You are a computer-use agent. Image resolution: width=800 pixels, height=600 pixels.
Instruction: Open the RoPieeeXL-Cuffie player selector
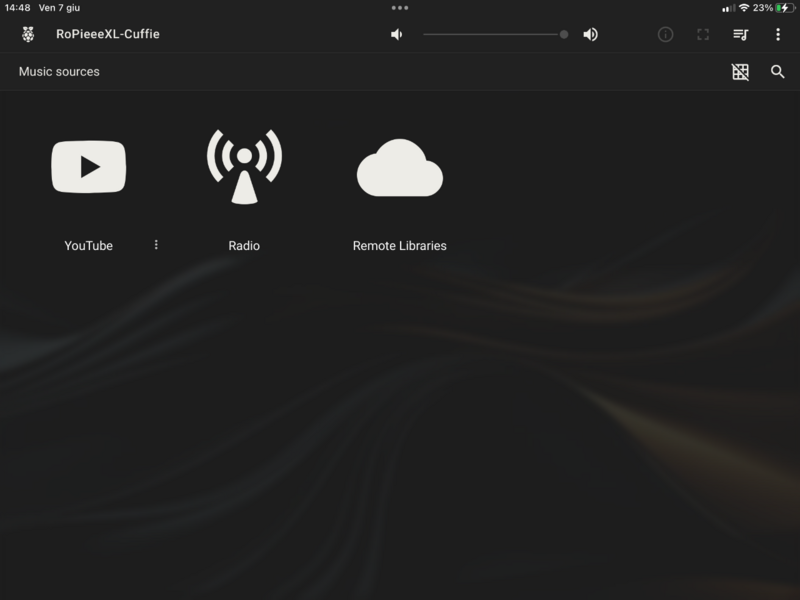click(107, 34)
